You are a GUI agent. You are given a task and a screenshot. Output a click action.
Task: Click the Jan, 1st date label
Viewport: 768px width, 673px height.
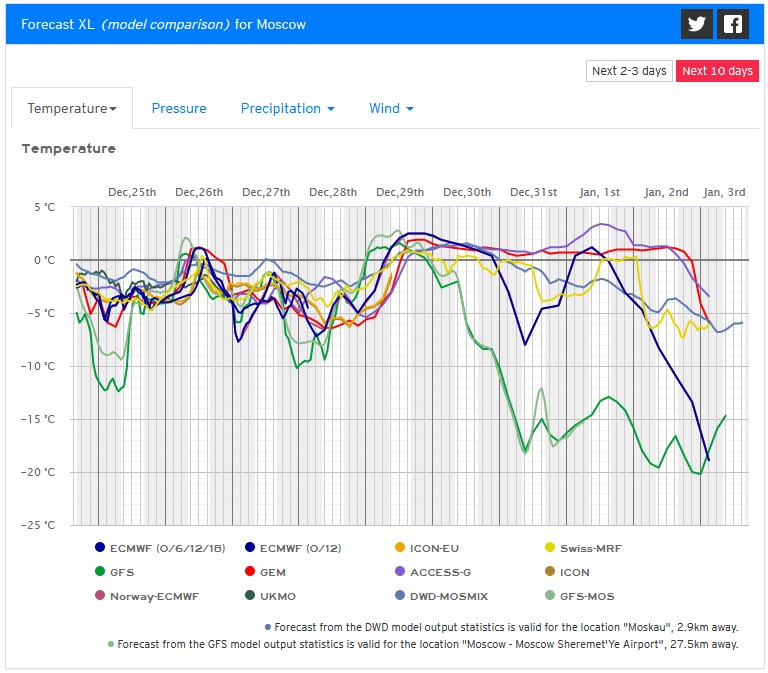click(600, 192)
